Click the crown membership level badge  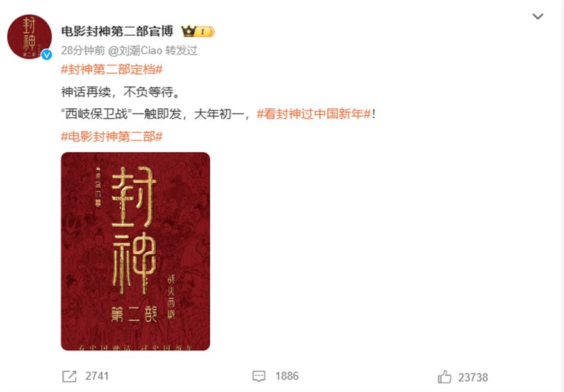[x=197, y=31]
